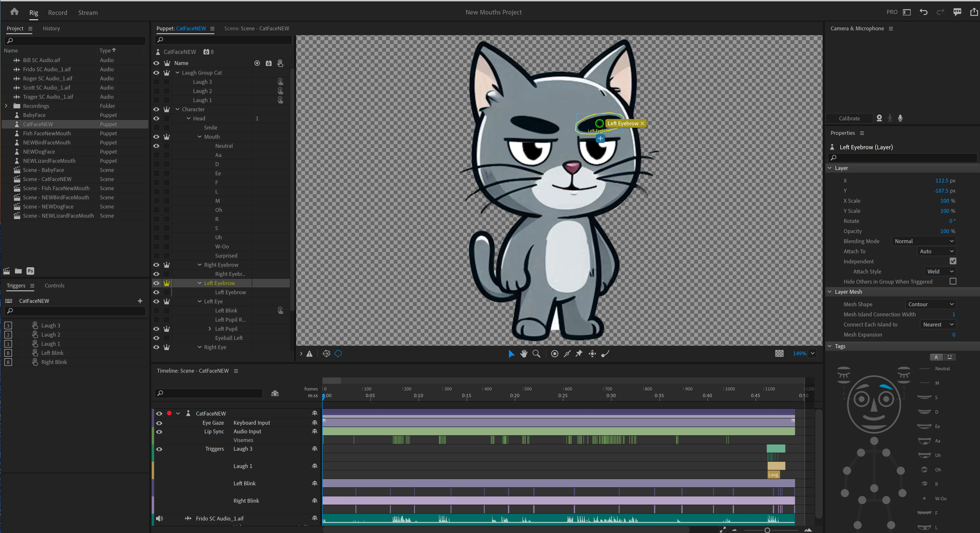Viewport: 980px width, 533px height.
Task: Open the Blending Mode dropdown
Action: click(x=923, y=241)
